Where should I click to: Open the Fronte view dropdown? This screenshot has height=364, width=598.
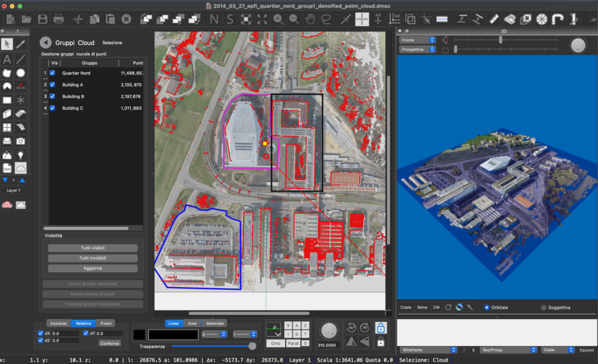(417, 40)
